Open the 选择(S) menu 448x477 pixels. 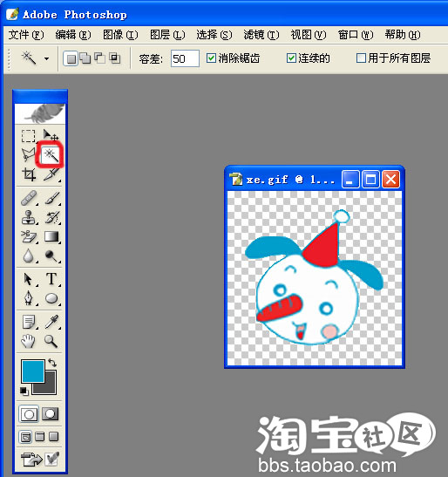coord(214,35)
